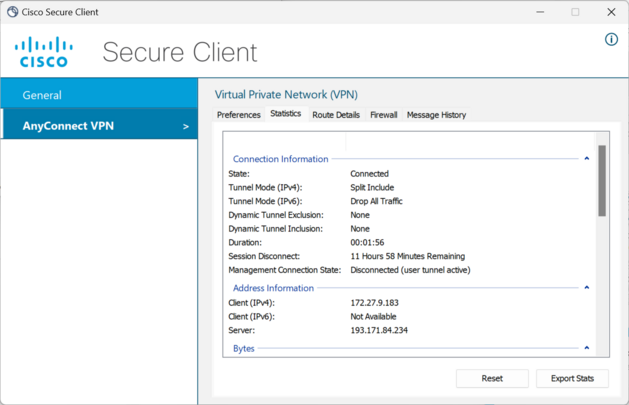Select Disconnected (user tunnel active) text
This screenshot has height=405, width=629.
coord(410,270)
